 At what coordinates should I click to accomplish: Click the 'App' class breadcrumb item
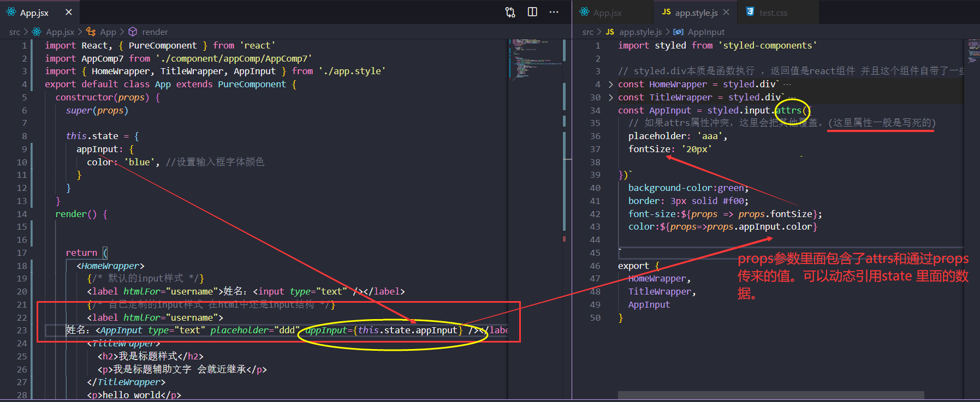pyautogui.click(x=108, y=32)
